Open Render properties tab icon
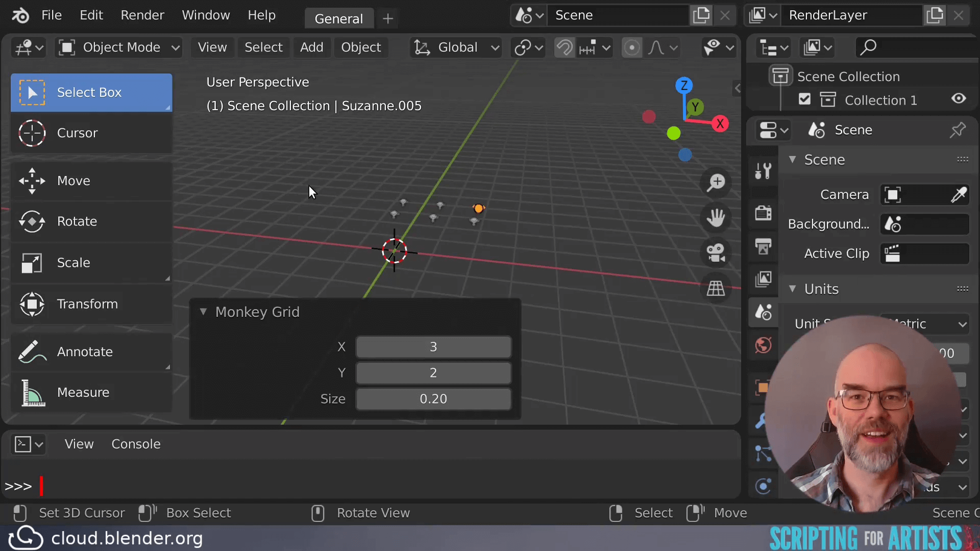 click(x=763, y=213)
